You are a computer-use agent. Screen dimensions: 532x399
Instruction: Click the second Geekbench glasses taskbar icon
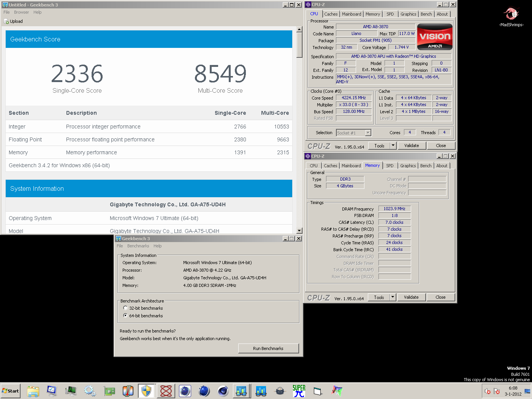[x=261, y=391]
